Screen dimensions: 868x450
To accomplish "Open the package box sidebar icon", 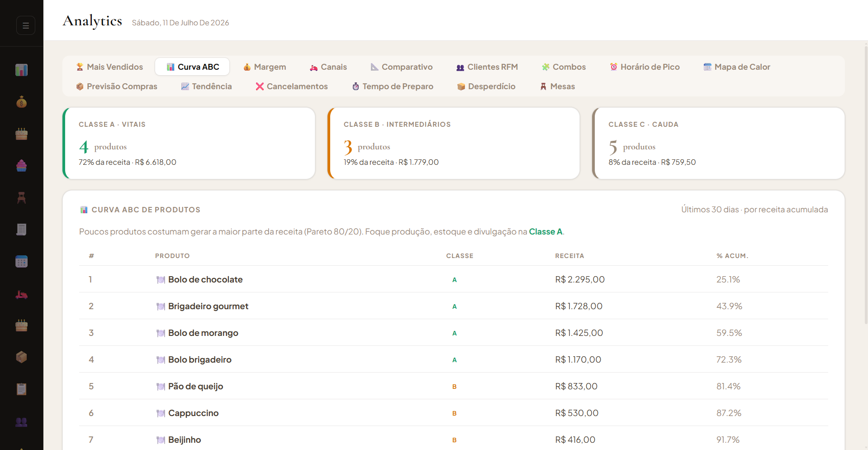I will coord(21,357).
